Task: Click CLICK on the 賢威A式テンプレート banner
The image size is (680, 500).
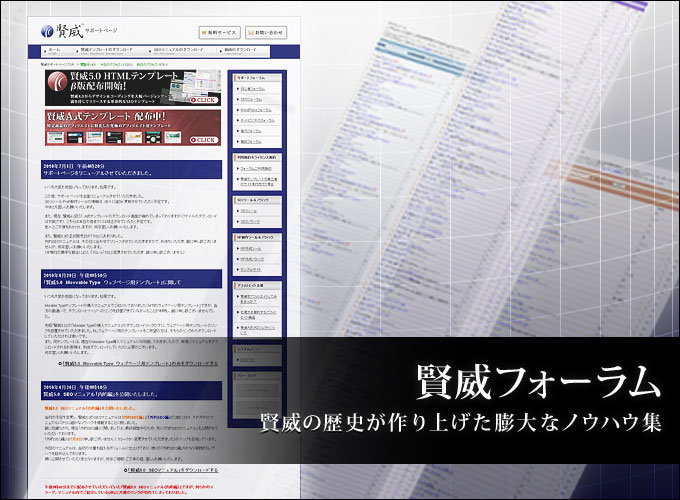Action: click(204, 140)
